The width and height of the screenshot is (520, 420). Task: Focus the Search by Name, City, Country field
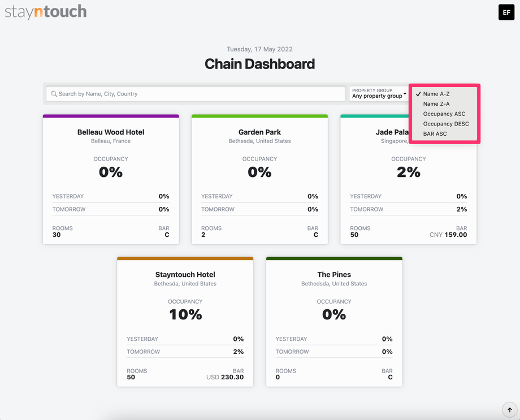(x=196, y=94)
